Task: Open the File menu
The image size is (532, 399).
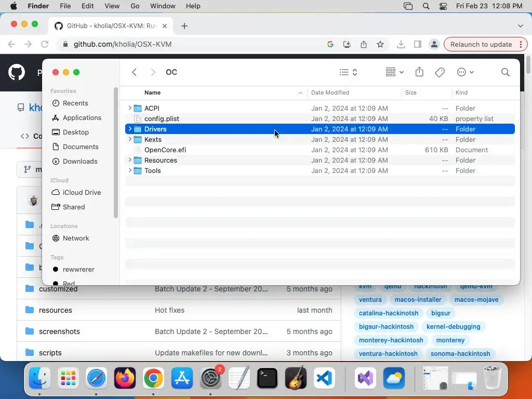Action: (x=65, y=6)
